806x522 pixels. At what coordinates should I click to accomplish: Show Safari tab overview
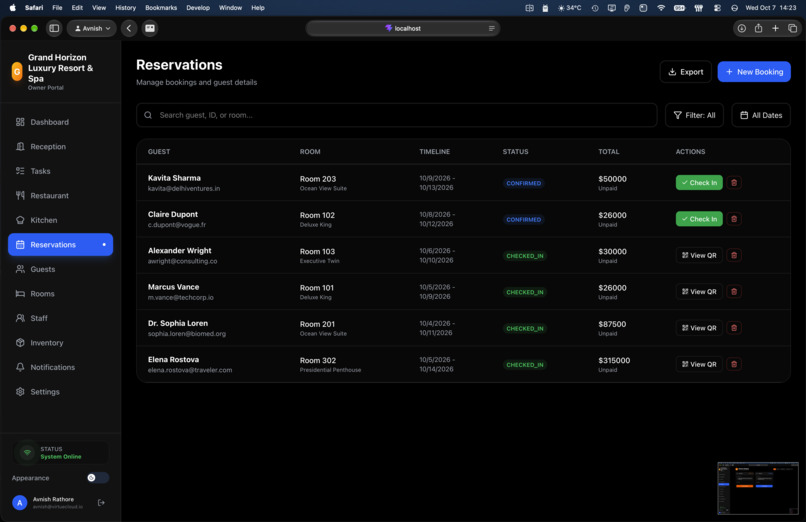point(792,28)
